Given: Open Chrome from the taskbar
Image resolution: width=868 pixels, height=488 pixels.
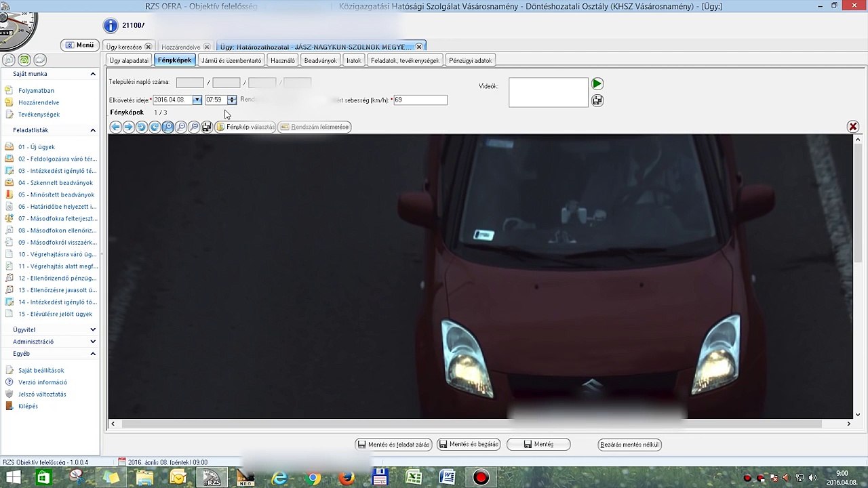Looking at the screenshot, I should (x=313, y=478).
